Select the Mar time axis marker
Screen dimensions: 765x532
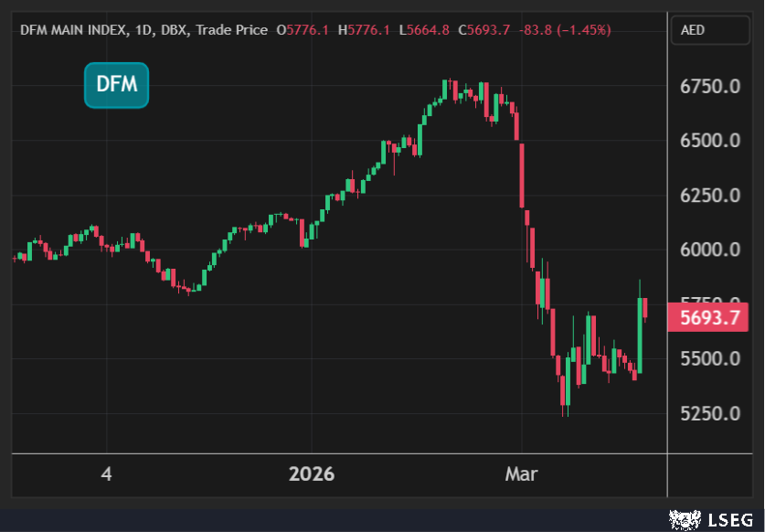click(x=522, y=474)
